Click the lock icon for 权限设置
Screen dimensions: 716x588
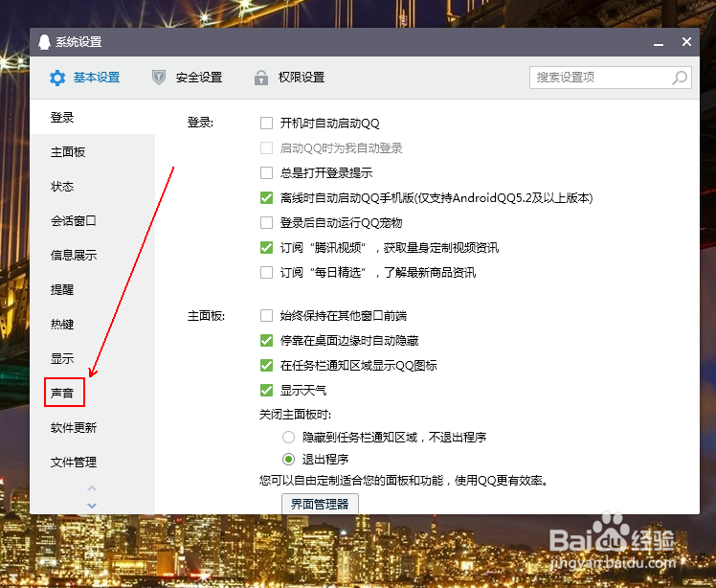point(260,78)
